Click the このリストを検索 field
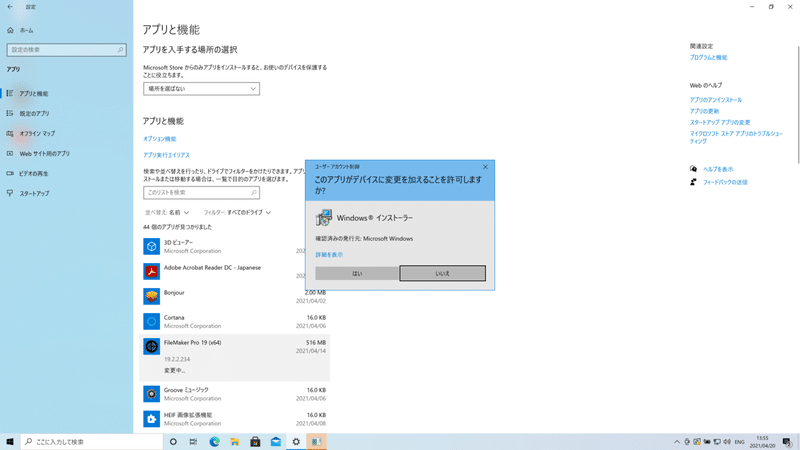The width and height of the screenshot is (800, 450). point(201,192)
